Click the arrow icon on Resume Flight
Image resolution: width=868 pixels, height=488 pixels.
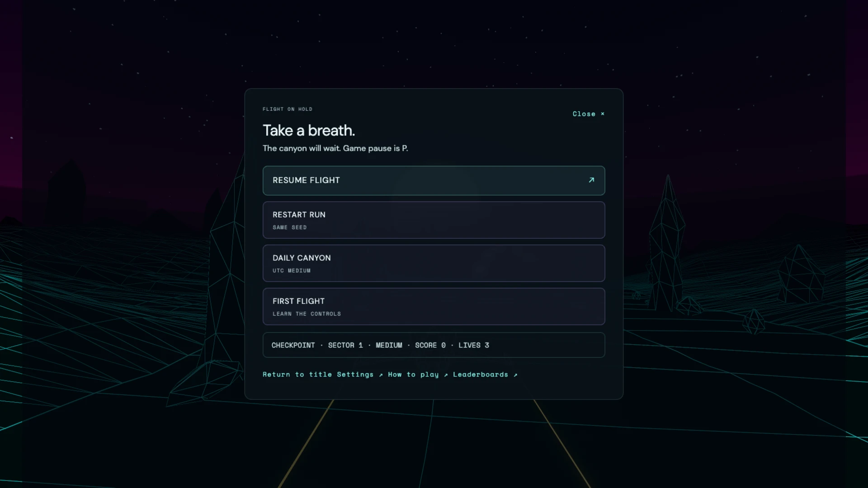(591, 180)
